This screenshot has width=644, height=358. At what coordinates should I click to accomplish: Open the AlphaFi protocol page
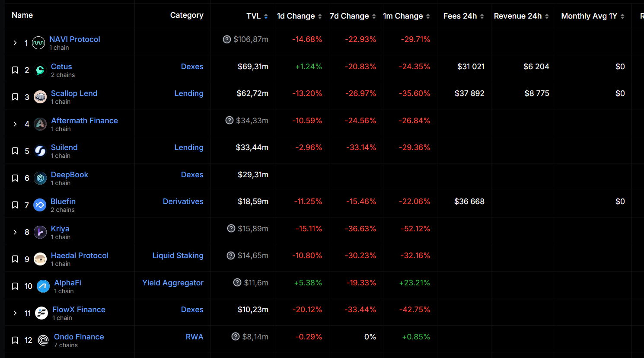(67, 283)
